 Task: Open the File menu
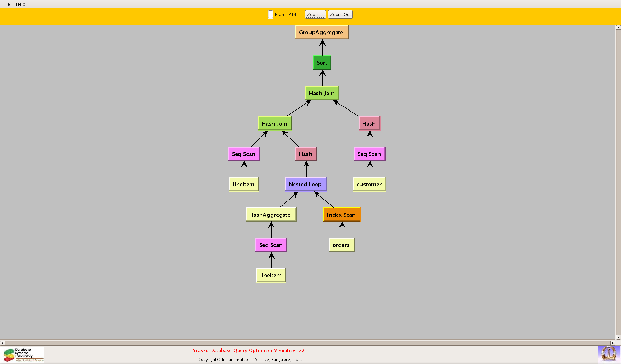[6, 4]
